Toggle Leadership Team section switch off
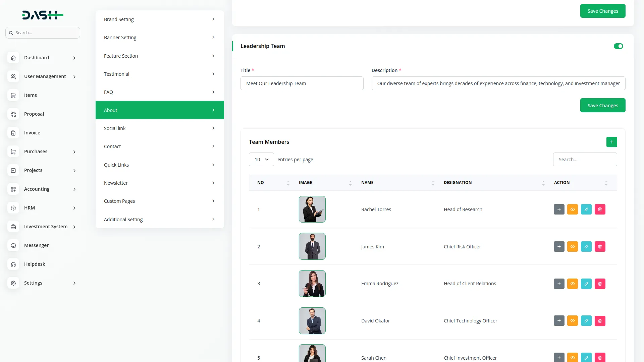This screenshot has width=644, height=362. tap(618, 46)
